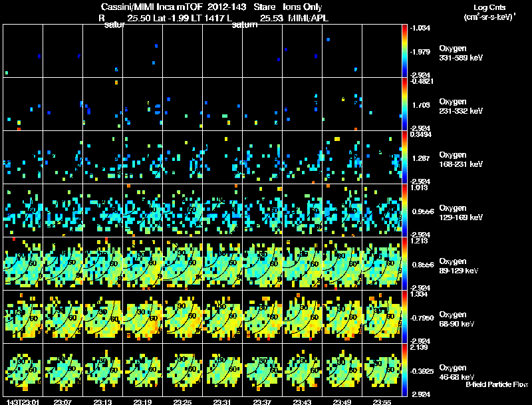Click the 23:55 time axis label
532x405 pixels.
click(382, 402)
